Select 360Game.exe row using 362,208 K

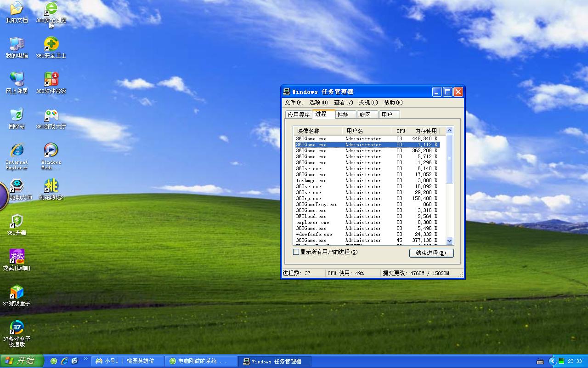367,150
